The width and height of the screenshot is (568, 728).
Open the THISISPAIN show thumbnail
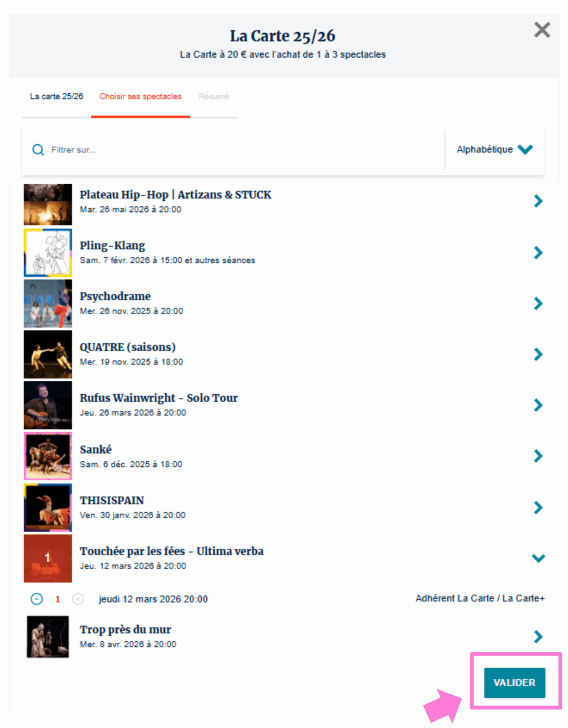pos(48,508)
